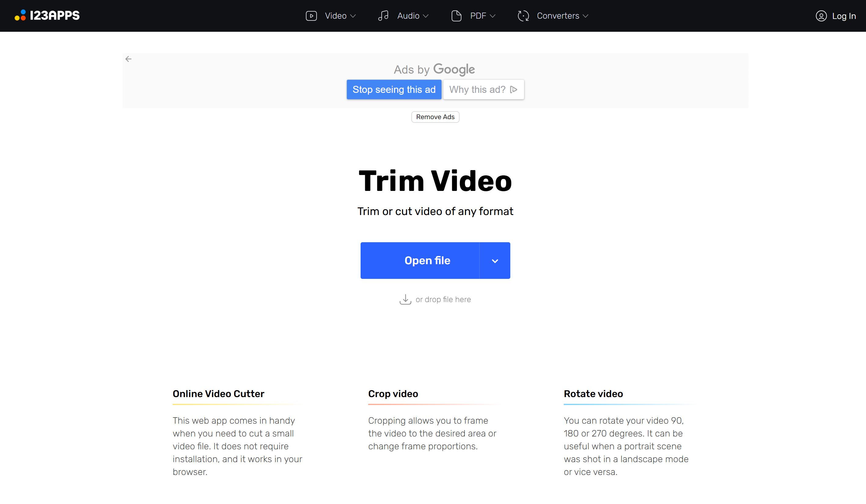Click the Remove Ads button
The height and width of the screenshot is (504, 866).
[x=435, y=117]
